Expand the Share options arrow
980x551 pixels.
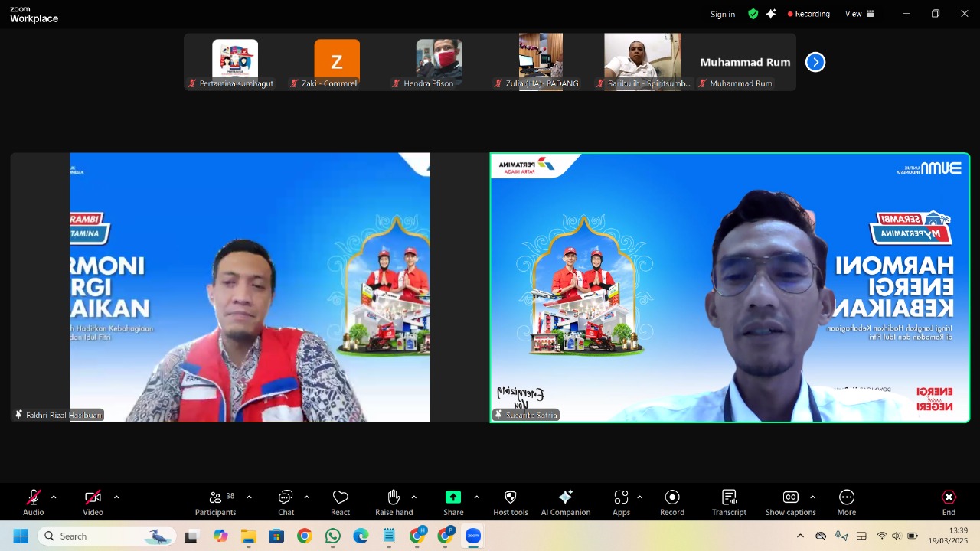pyautogui.click(x=476, y=497)
